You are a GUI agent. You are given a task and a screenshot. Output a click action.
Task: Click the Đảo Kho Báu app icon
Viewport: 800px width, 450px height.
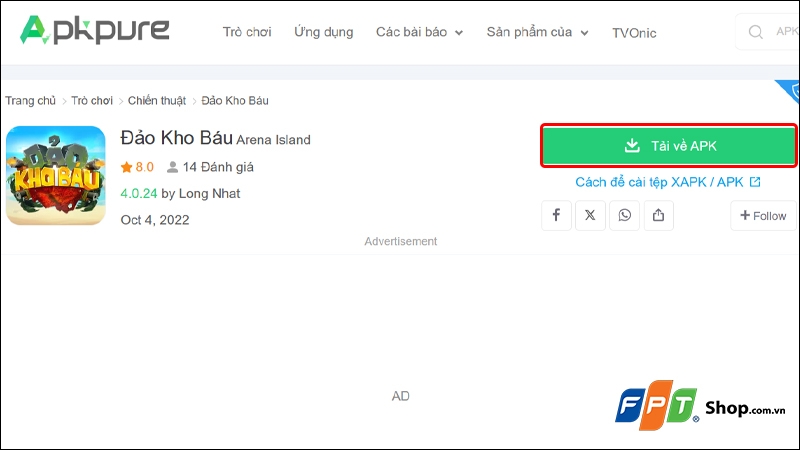tap(56, 176)
